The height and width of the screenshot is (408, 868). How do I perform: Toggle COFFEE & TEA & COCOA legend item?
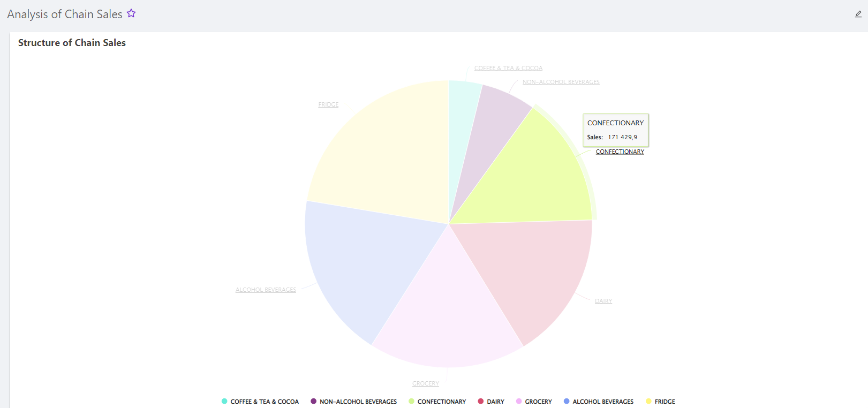pyautogui.click(x=260, y=402)
